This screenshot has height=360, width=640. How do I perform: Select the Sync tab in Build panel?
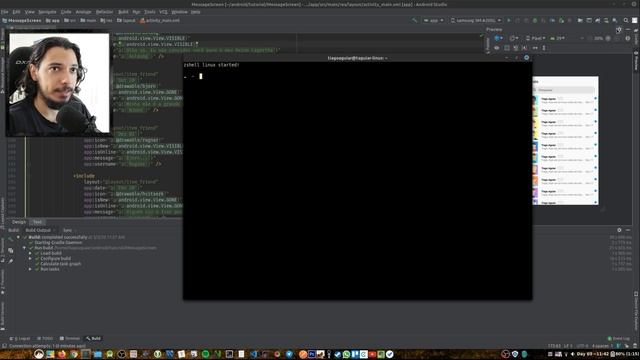(67, 230)
